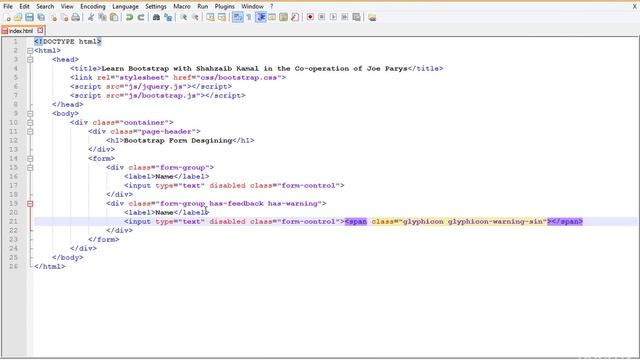Open the File menu

click(8, 7)
